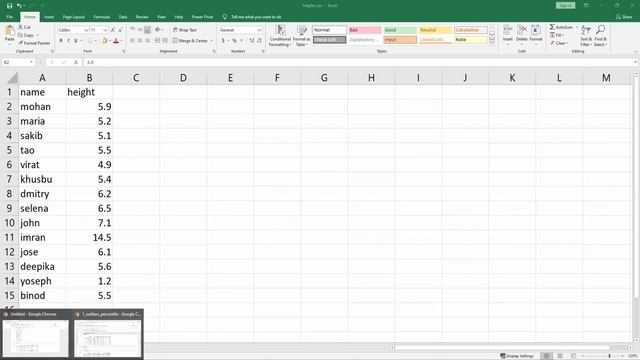Apply the Good cell style
The height and width of the screenshot is (360, 640).
[400, 30]
